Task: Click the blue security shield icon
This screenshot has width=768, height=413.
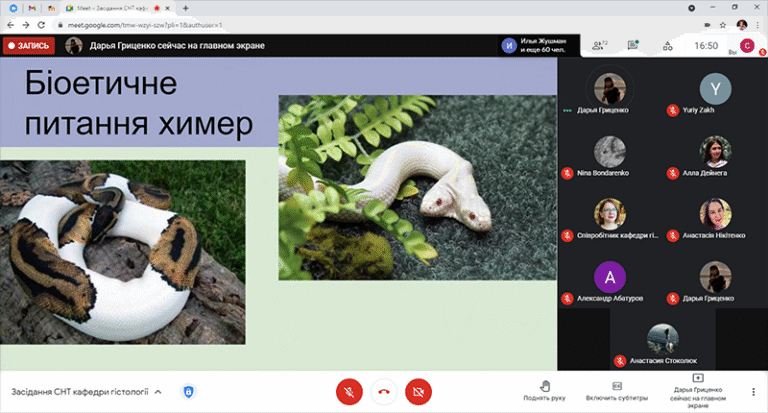Action: click(x=188, y=391)
